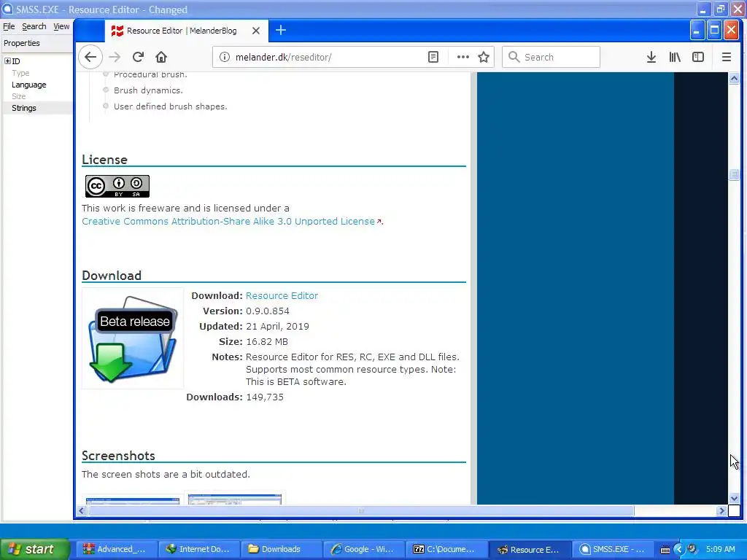Switch to 7-Zip C:\Docume... taskbar window
The image size is (747, 560).
point(445,549)
